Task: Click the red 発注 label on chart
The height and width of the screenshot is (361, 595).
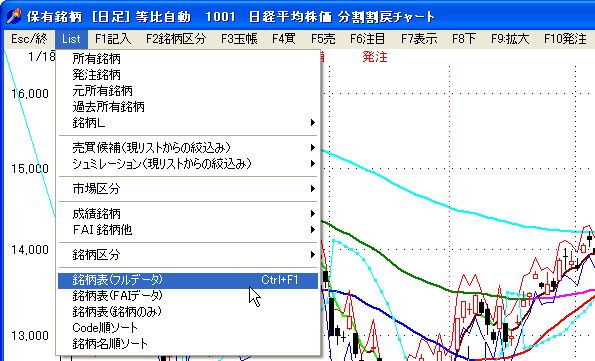Action: 375,57
